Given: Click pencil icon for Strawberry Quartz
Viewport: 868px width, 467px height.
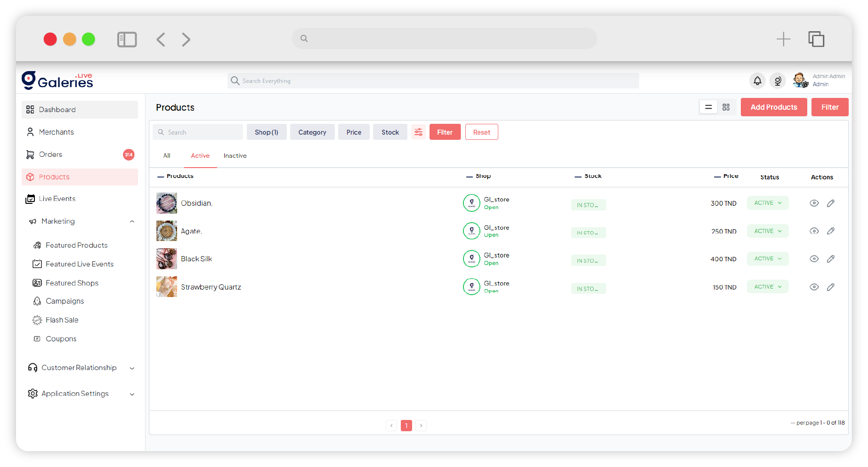Looking at the screenshot, I should [830, 287].
